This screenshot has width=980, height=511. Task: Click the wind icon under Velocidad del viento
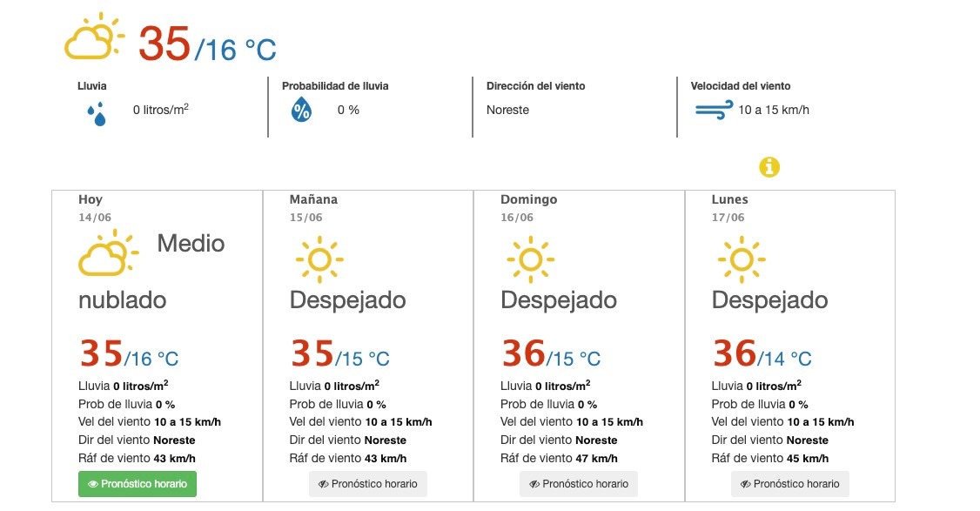(x=714, y=110)
